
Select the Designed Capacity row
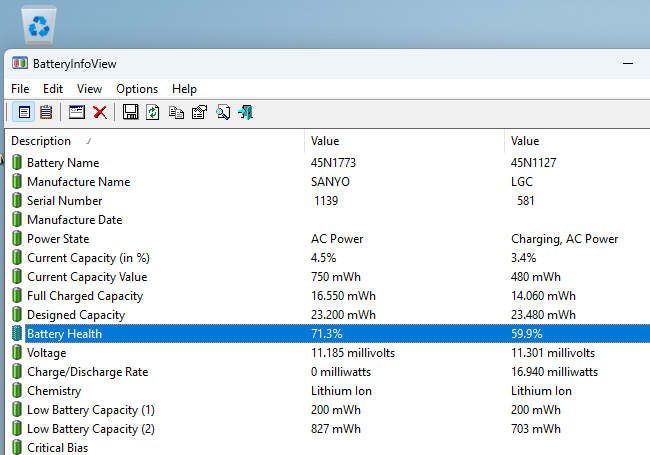(x=327, y=315)
